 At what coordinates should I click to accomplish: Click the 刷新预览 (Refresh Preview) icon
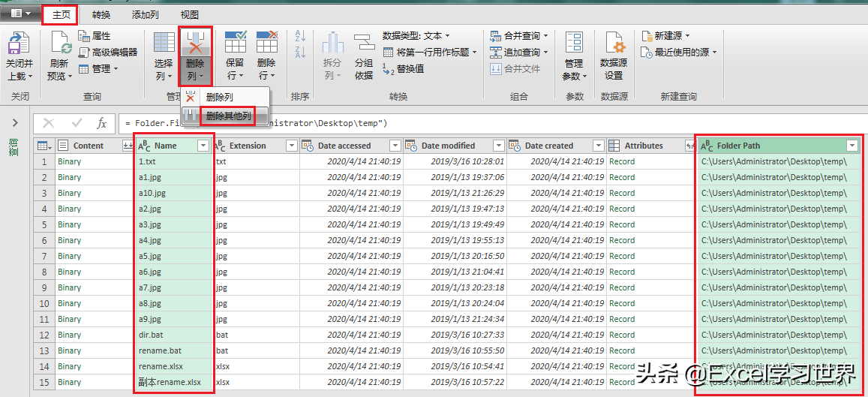coord(60,44)
